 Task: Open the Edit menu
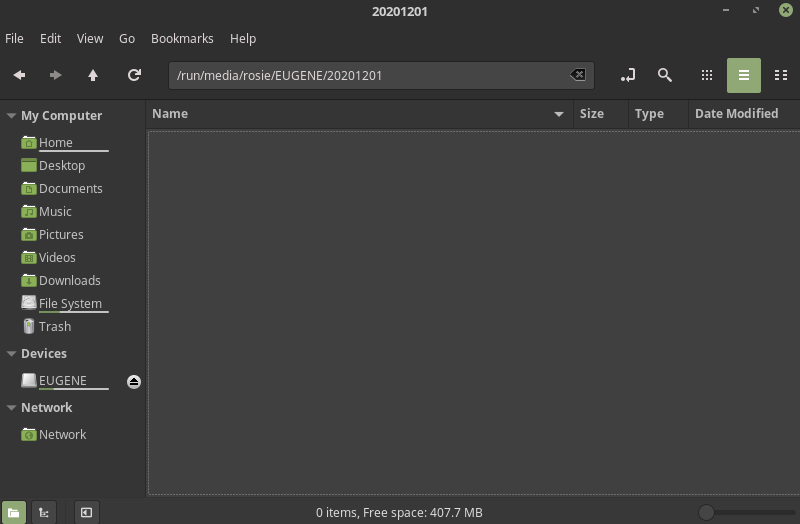pyautogui.click(x=51, y=39)
